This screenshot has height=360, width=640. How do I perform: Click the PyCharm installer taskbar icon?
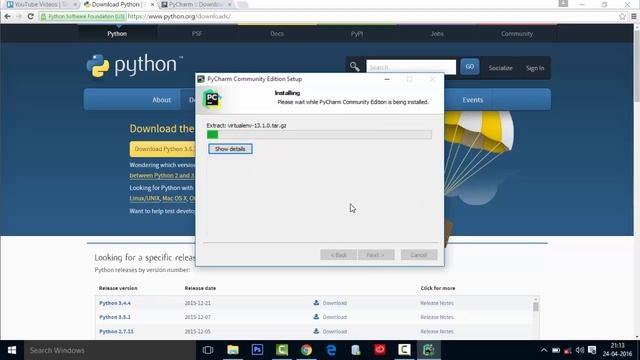click(x=429, y=350)
